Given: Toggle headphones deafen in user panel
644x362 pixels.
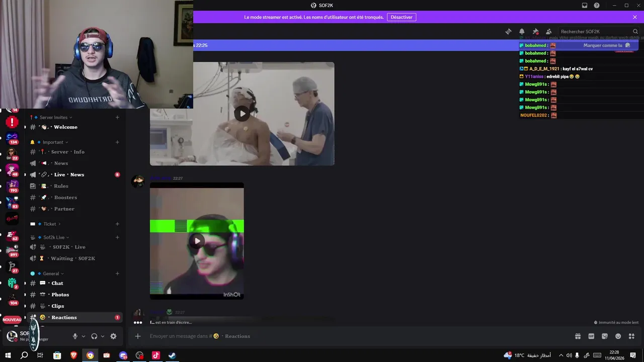Looking at the screenshot, I should [x=94, y=336].
